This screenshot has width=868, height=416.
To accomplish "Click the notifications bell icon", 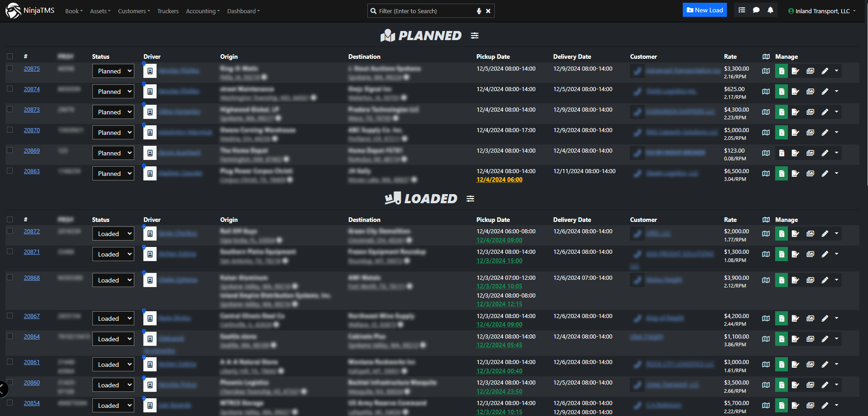I will click(770, 10).
